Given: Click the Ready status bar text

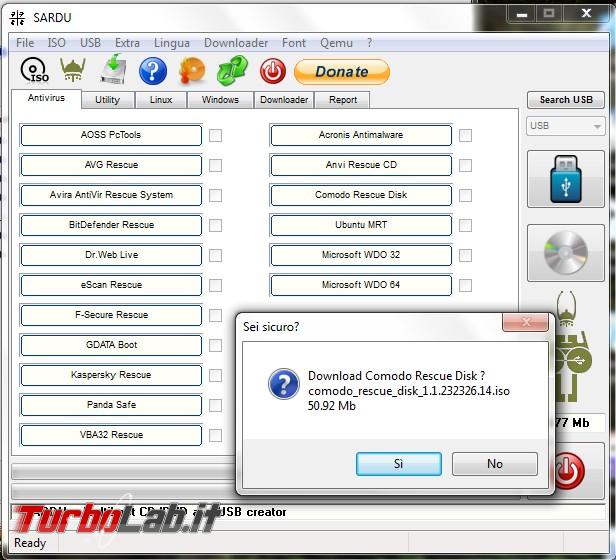Looking at the screenshot, I should click(30, 543).
